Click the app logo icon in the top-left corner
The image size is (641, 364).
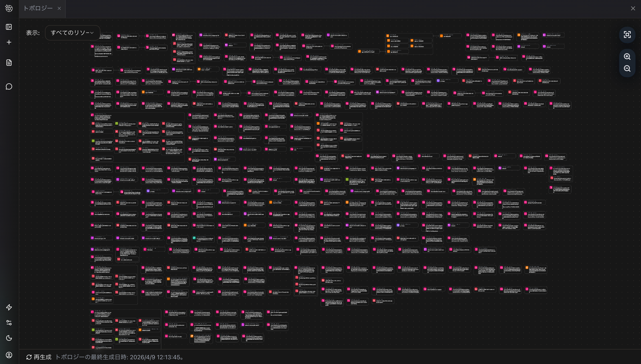pyautogui.click(x=9, y=8)
